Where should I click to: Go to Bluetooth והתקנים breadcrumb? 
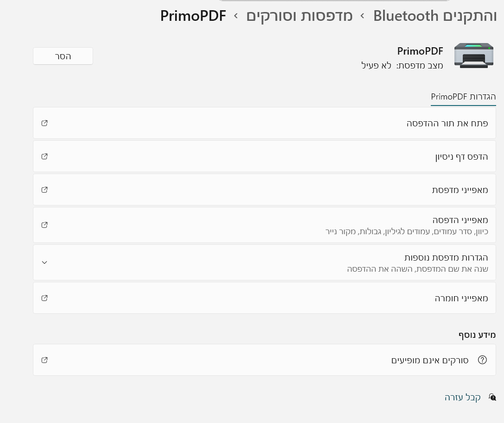click(x=435, y=16)
